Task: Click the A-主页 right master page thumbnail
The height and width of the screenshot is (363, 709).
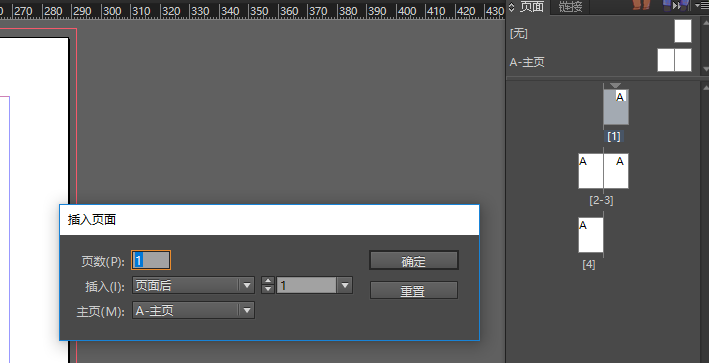Action: (x=683, y=60)
